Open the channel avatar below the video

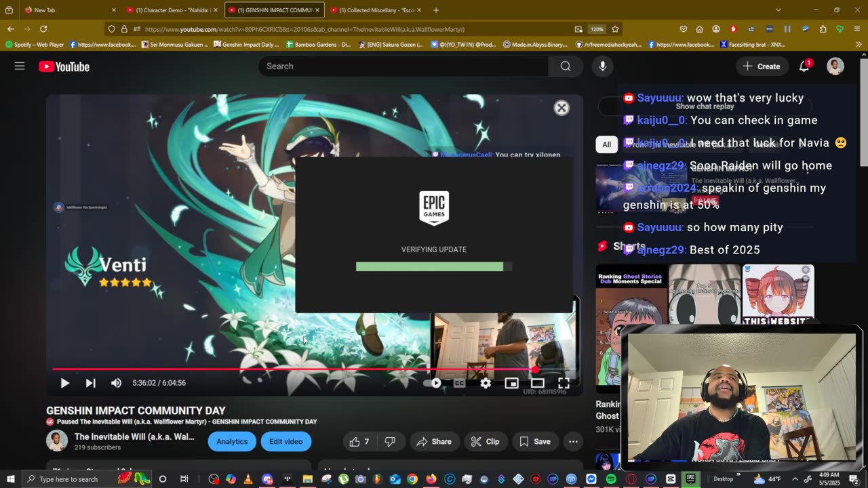point(57,441)
